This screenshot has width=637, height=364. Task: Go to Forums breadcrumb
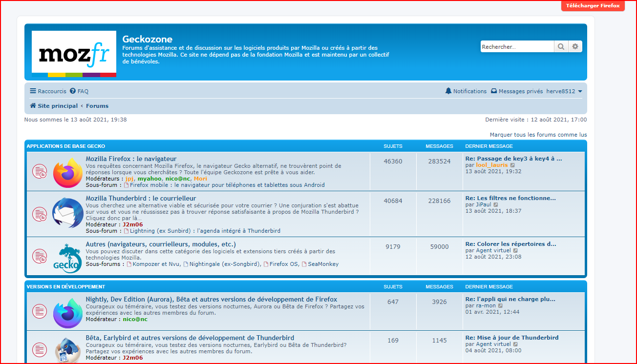click(x=97, y=106)
